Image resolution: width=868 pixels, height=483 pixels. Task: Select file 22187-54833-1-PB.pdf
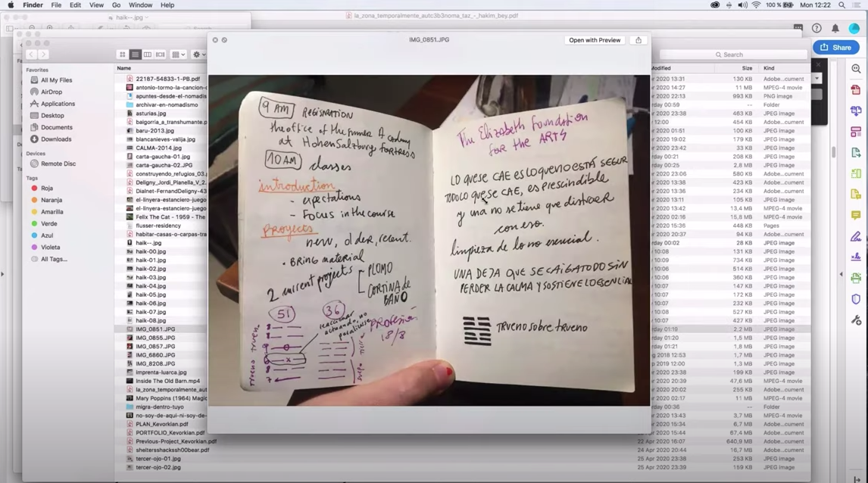(x=167, y=79)
